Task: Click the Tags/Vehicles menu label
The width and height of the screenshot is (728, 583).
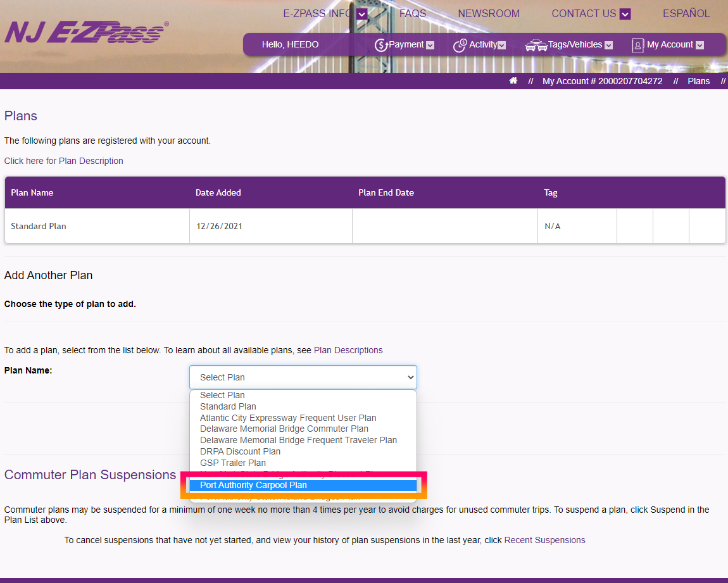Action: pyautogui.click(x=575, y=44)
